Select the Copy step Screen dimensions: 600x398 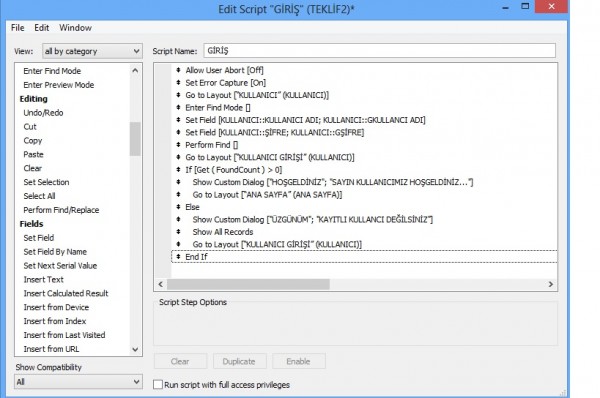[33, 140]
